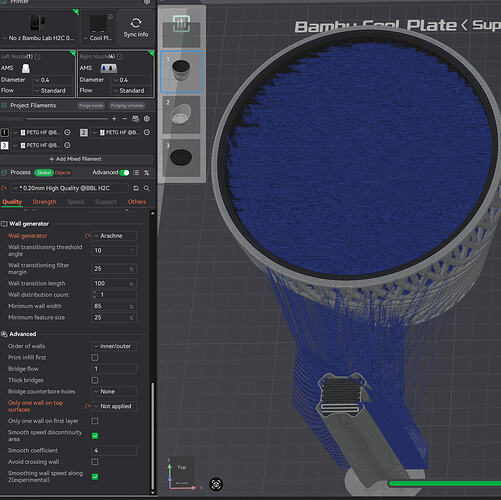Click filament 2 color swatch
The image size is (501, 500).
(x=84, y=132)
